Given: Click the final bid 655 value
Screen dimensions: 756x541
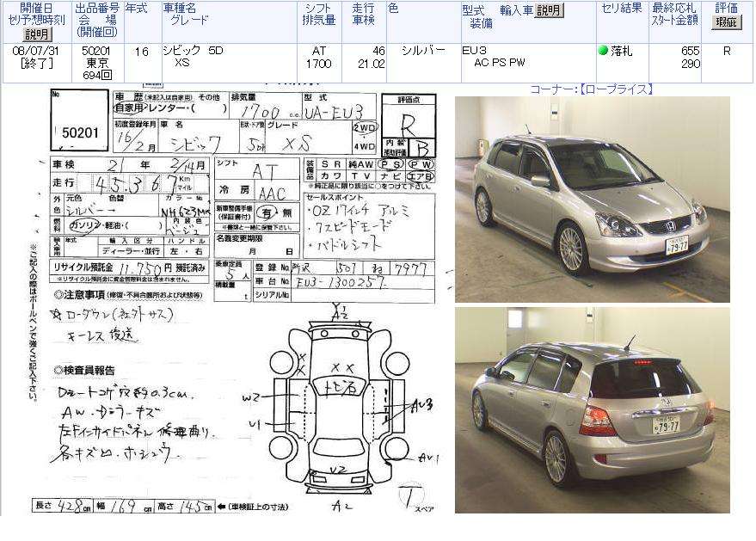Looking at the screenshot, I should point(690,51).
